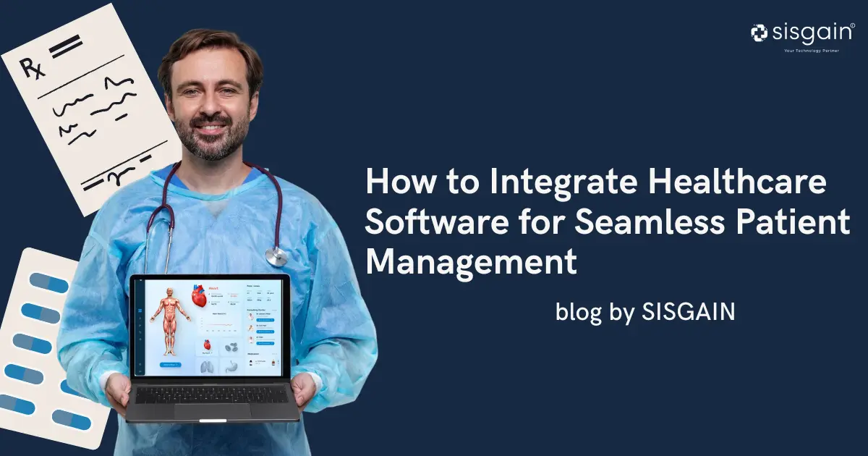Book a consultation with the last doctor
Viewport: 868px width, 456px height.
point(265,344)
